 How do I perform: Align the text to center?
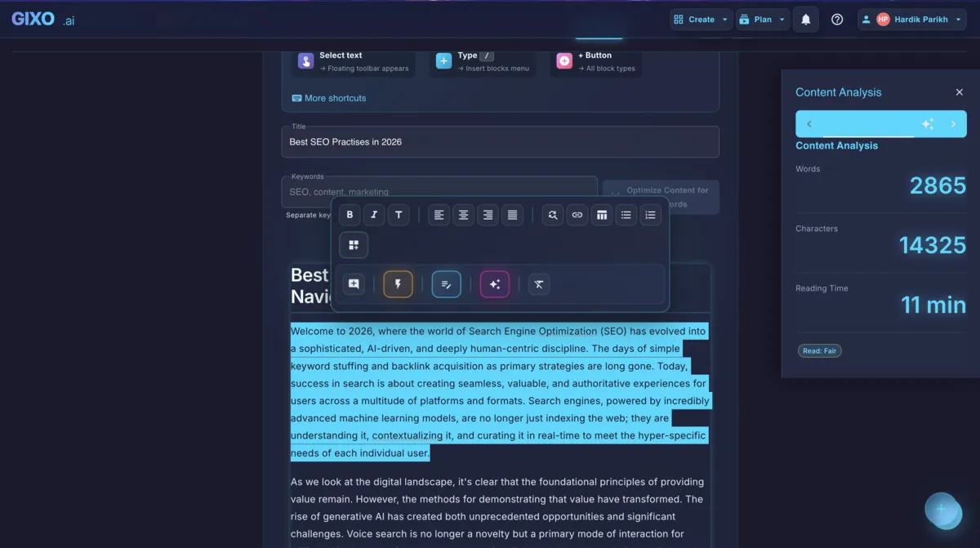(463, 214)
